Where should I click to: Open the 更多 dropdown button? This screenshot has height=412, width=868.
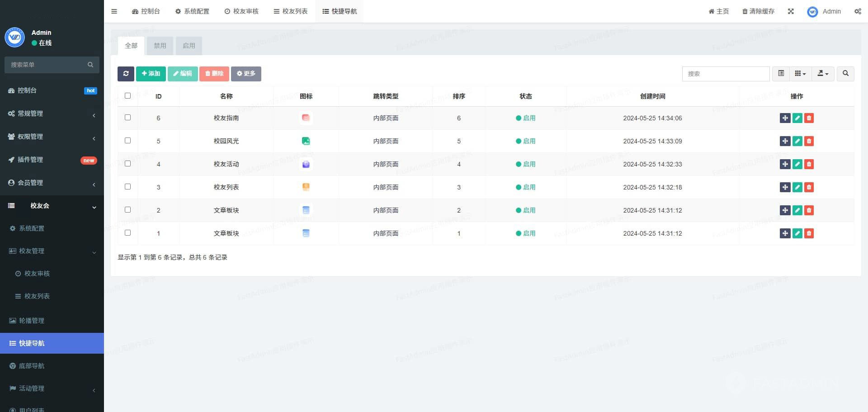(x=246, y=74)
